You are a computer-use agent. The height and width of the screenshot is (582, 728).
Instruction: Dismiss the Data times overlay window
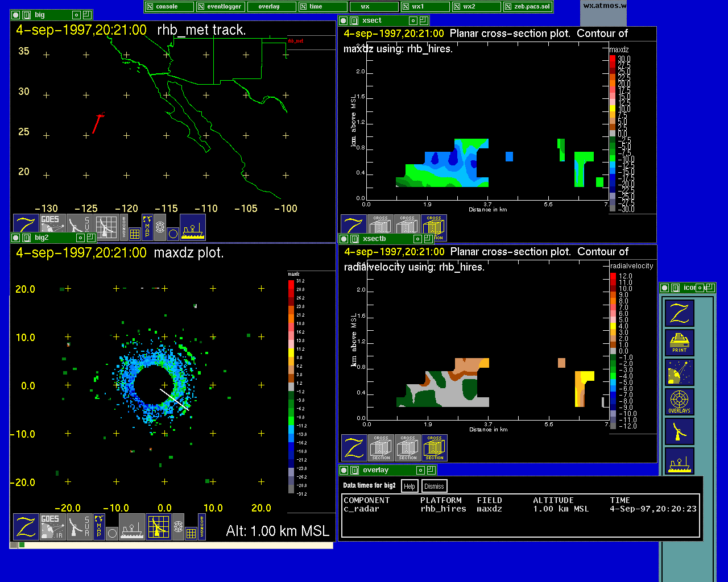(x=434, y=486)
